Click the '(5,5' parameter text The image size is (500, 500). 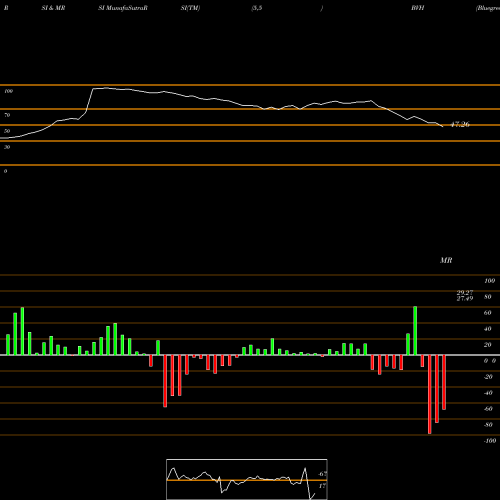[257, 8]
